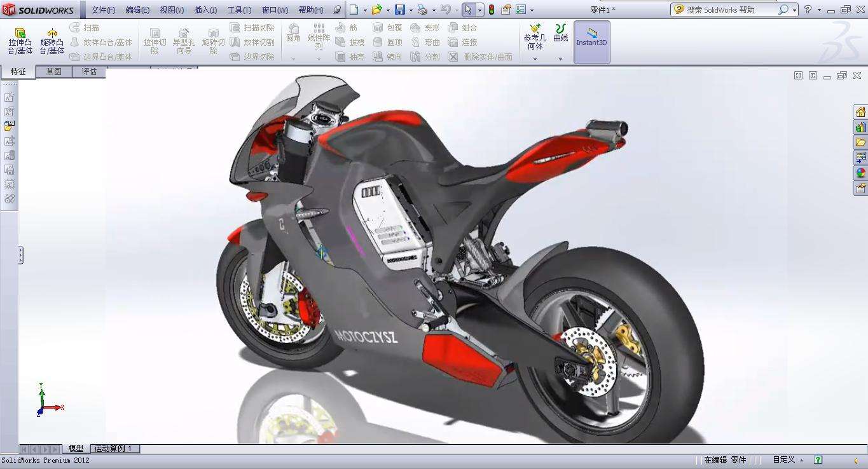This screenshot has width=868, height=469.
Task: Open the 参考几何体 reference geometry tool
Action: (x=535, y=37)
